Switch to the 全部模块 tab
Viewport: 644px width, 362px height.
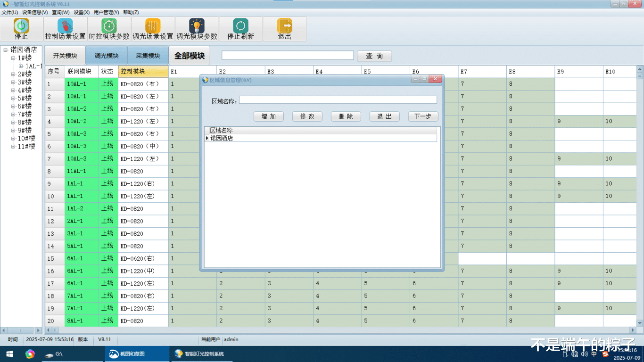pos(190,56)
